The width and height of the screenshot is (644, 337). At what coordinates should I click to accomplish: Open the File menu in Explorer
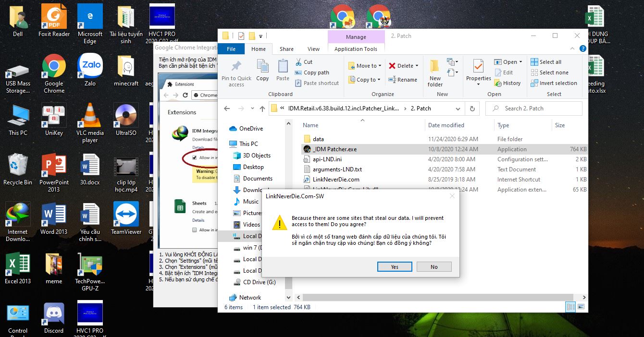(231, 48)
